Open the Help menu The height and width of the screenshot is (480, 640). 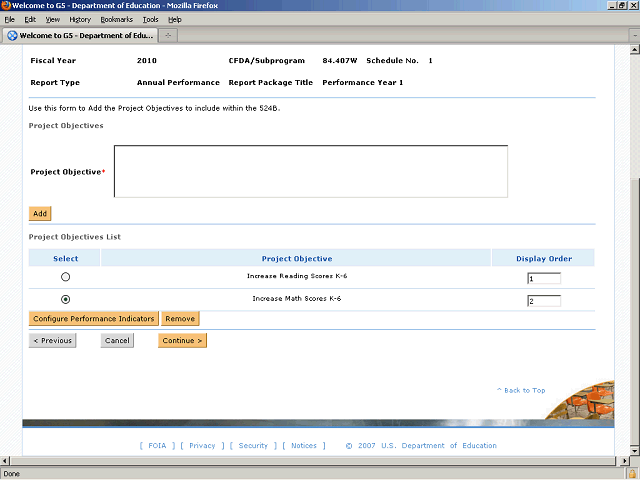click(175, 20)
